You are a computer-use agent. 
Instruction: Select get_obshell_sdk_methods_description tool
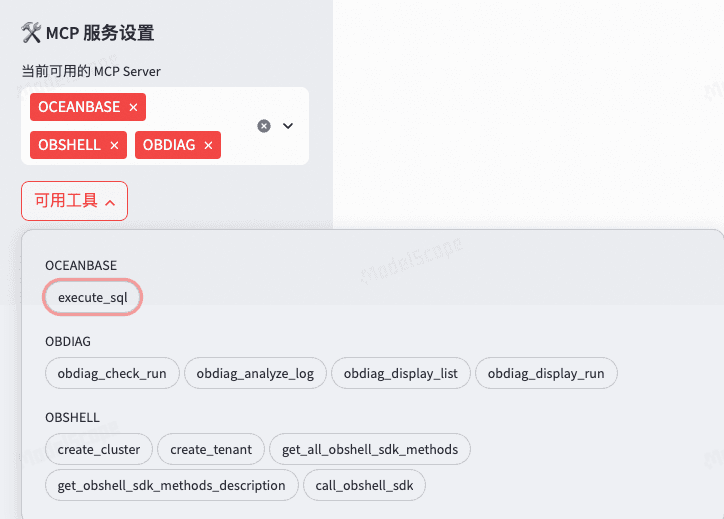[172, 485]
